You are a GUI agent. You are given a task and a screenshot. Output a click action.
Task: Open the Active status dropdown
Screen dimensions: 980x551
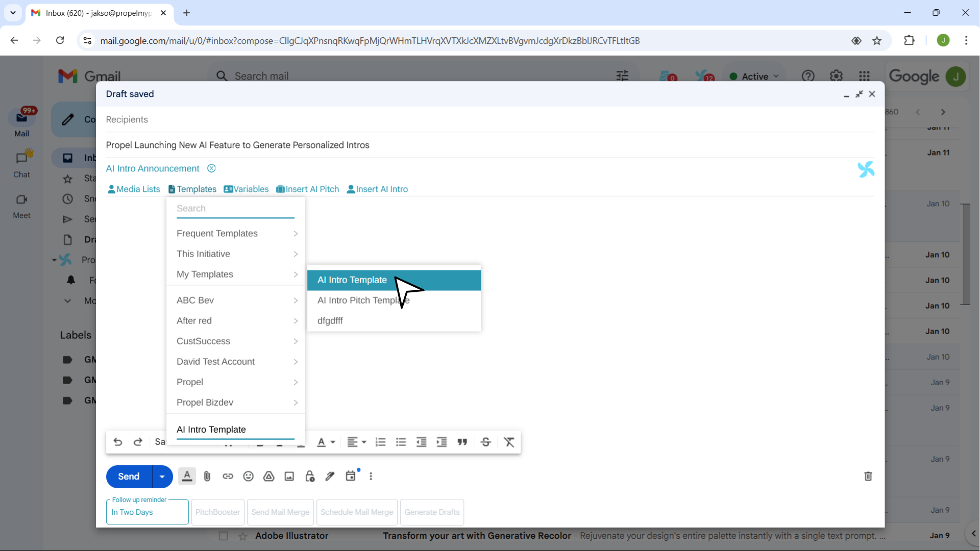point(754,76)
